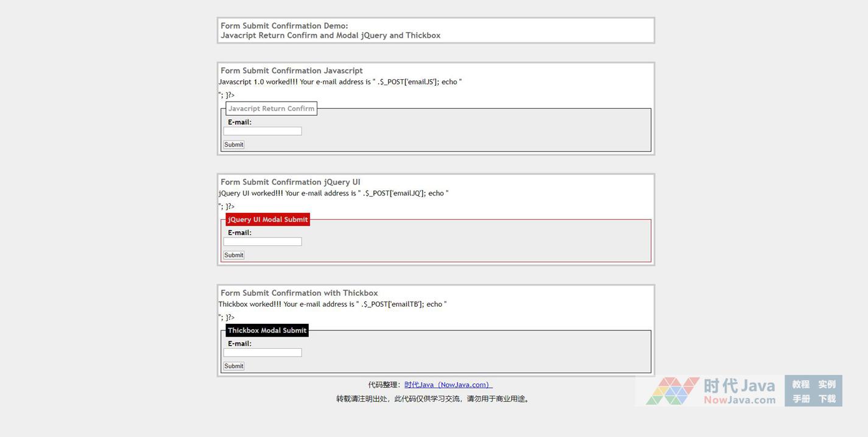
Task: Click the E-mail label in Javacript form
Action: pyautogui.click(x=239, y=122)
